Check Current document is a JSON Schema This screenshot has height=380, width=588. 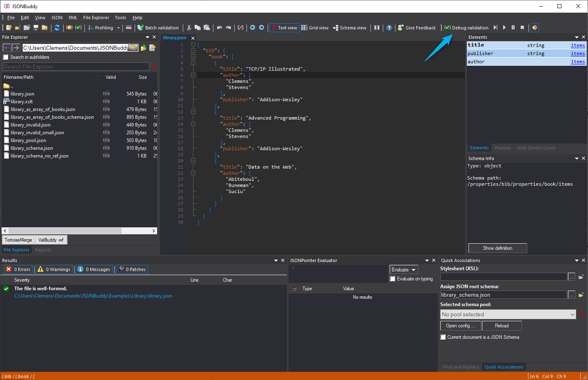coord(443,337)
